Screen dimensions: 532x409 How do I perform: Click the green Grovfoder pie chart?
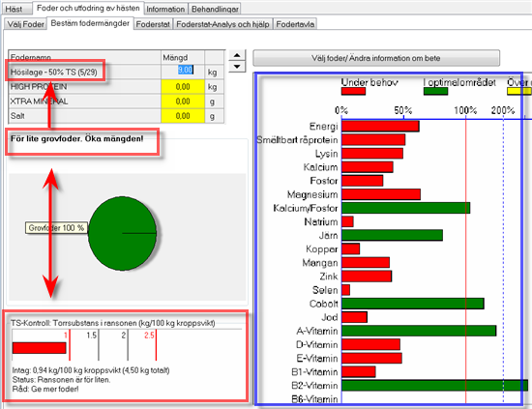point(123,233)
